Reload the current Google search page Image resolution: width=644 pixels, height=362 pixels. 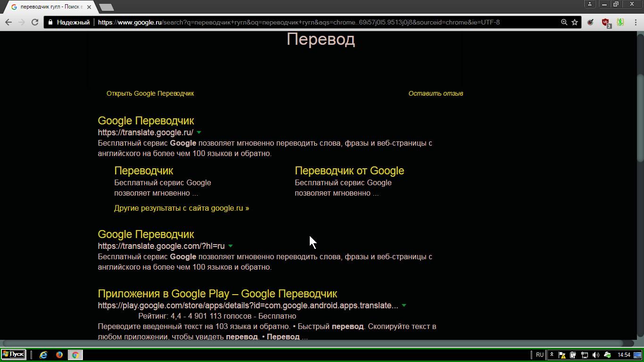tap(35, 22)
